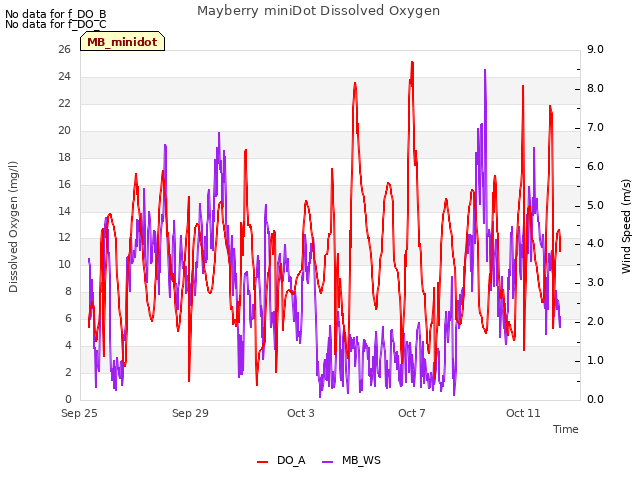Click the 22 left y-axis tick label
640x480 pixels.
pos(64,103)
